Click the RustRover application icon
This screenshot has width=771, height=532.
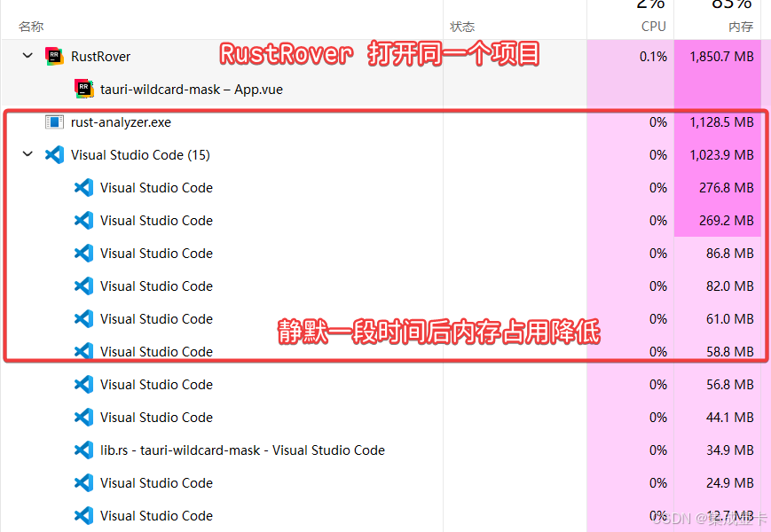55,55
